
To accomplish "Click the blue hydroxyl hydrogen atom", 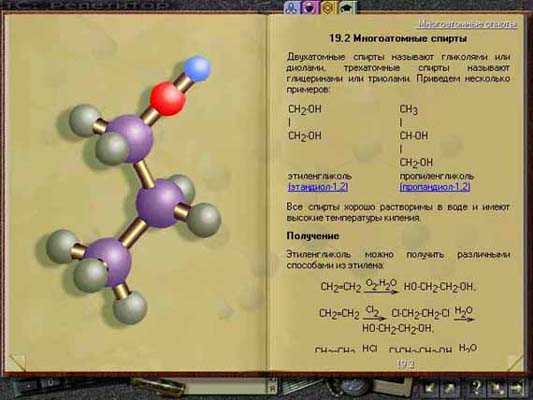I will coord(197,69).
